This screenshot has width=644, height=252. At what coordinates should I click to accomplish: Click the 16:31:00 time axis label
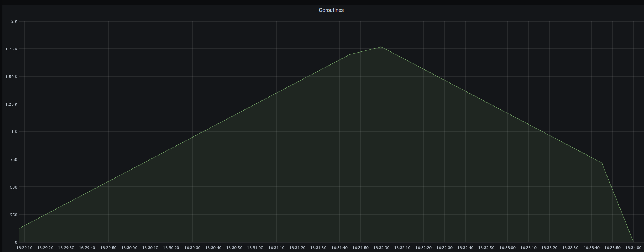pos(255,248)
